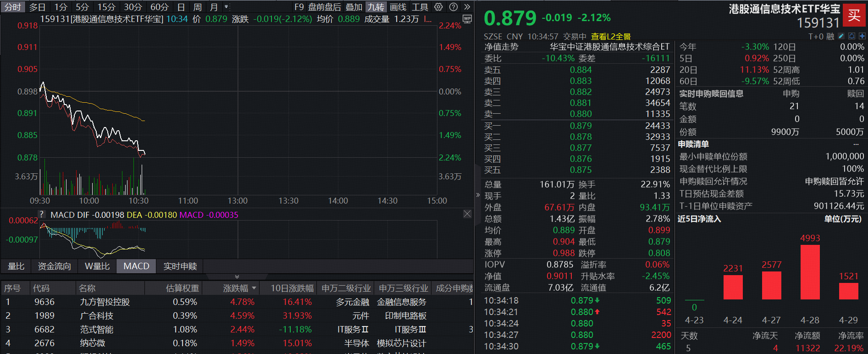Set price alert bell icon
Viewport: 868px width, 354px height.
pyautogui.click(x=851, y=36)
